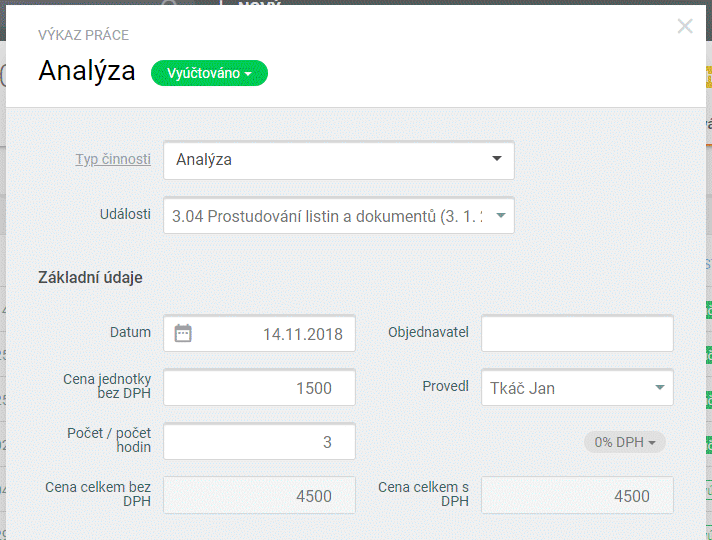This screenshot has width=712, height=540.
Task: Click the Typ činnosti link label
Action: 113,159
